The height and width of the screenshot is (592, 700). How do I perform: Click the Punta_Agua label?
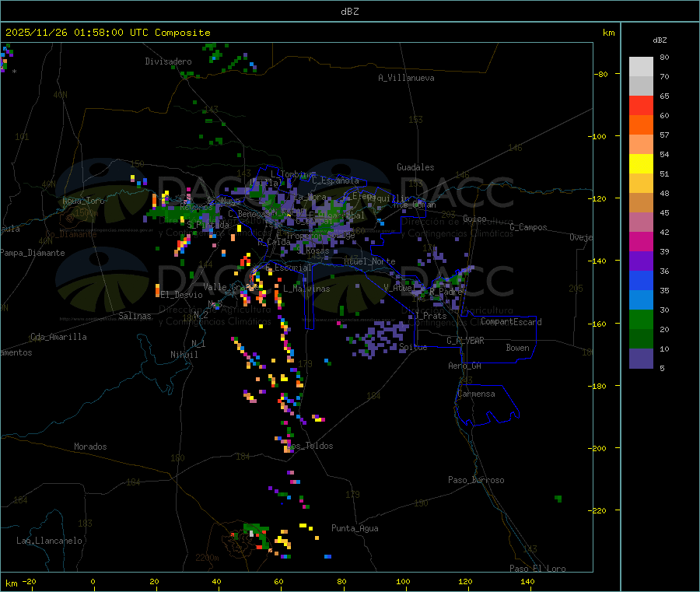(355, 528)
